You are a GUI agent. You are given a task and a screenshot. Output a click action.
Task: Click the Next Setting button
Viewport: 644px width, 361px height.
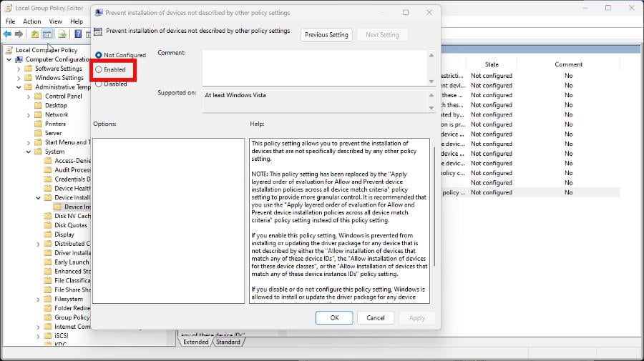pyautogui.click(x=382, y=35)
